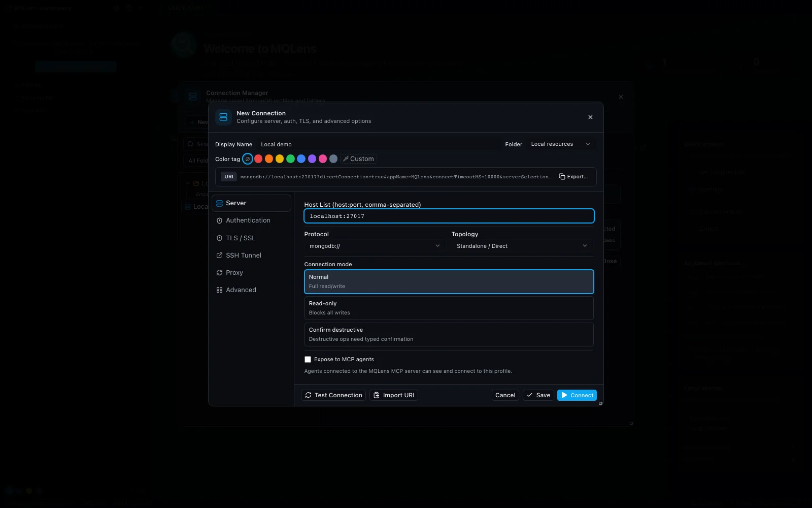Select the purple color tag
The image size is (812, 508).
click(312, 159)
